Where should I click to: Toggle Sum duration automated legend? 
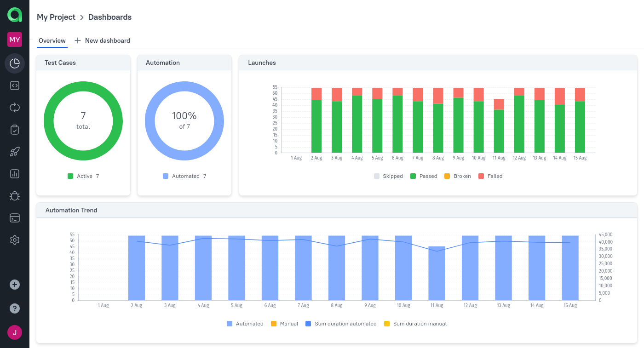(341, 324)
